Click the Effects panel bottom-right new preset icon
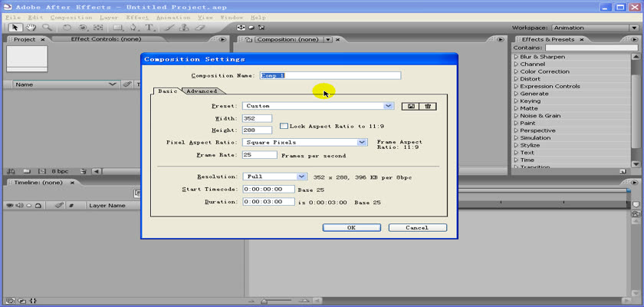644x307 pixels. [x=623, y=171]
